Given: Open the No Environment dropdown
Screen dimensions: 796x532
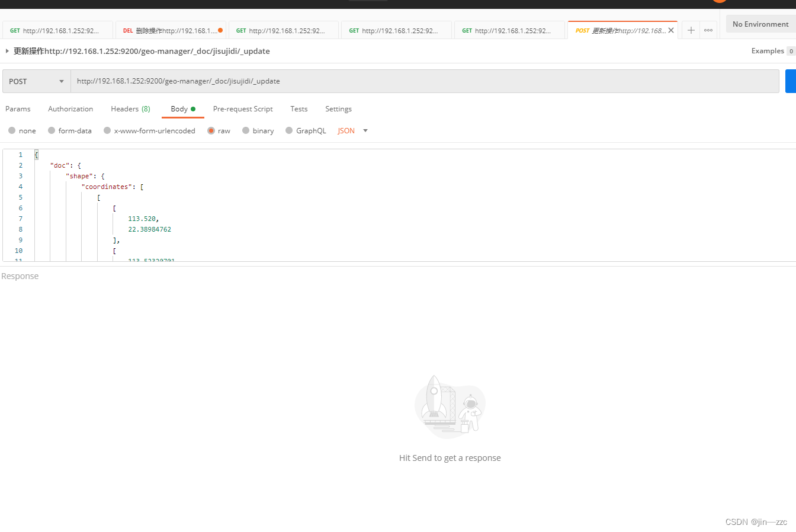Looking at the screenshot, I should [760, 24].
